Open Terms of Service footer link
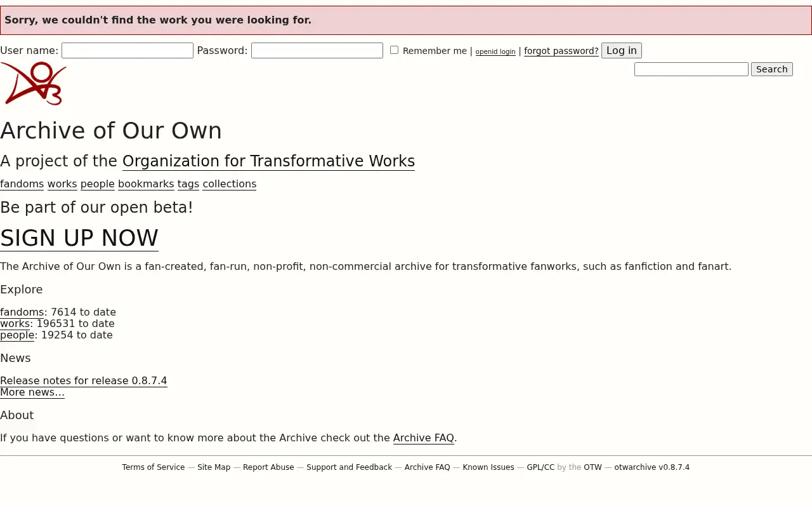 (154, 467)
